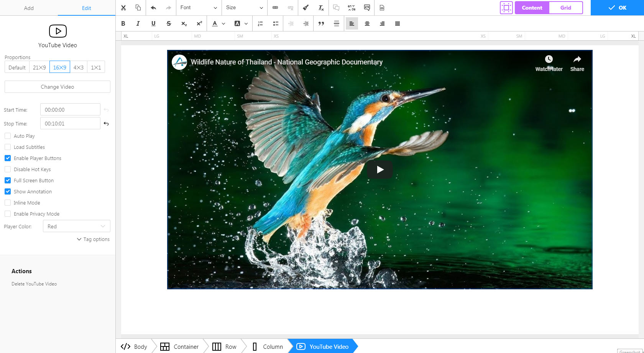644x353 pixels.
Task: Align text to the left
Action: (352, 23)
